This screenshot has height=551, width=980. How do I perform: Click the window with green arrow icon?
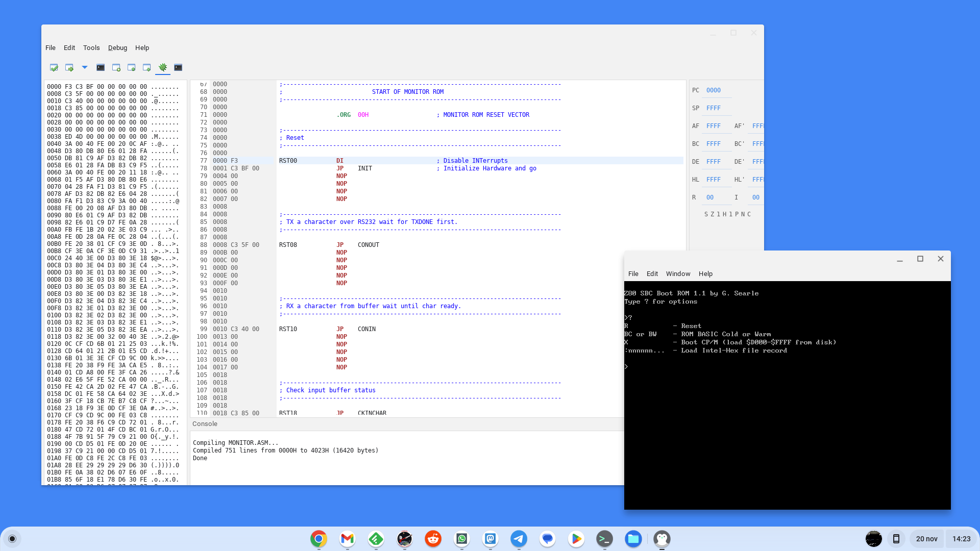coord(69,67)
